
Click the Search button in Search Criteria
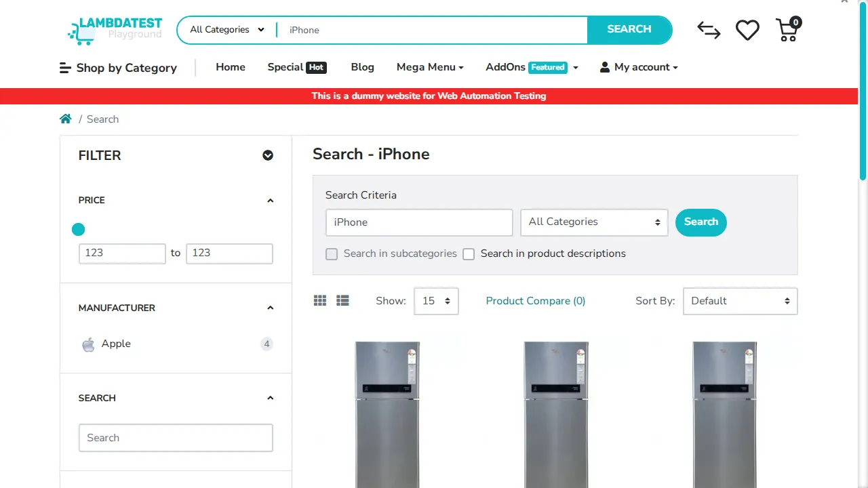tap(701, 222)
